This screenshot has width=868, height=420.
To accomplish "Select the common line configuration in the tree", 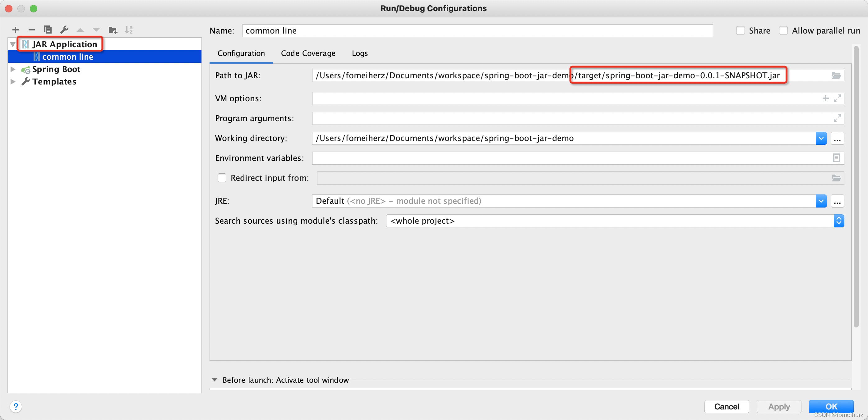I will click(105, 57).
